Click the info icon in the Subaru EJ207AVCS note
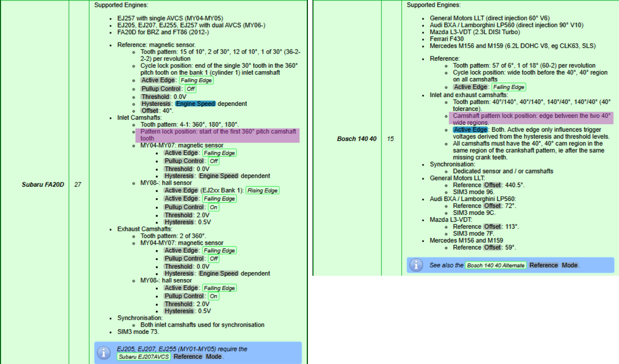Viewport: 619px width, 364px height. coord(104,353)
